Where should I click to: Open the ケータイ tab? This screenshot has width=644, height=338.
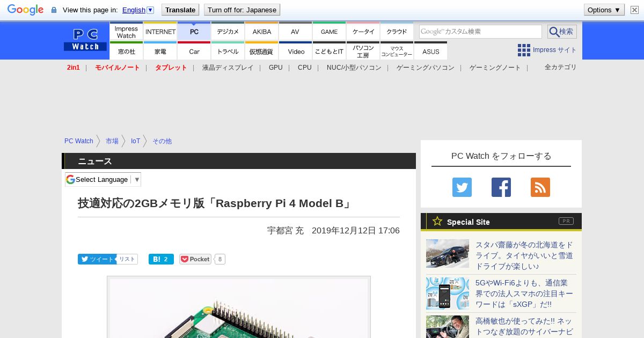[x=363, y=32]
